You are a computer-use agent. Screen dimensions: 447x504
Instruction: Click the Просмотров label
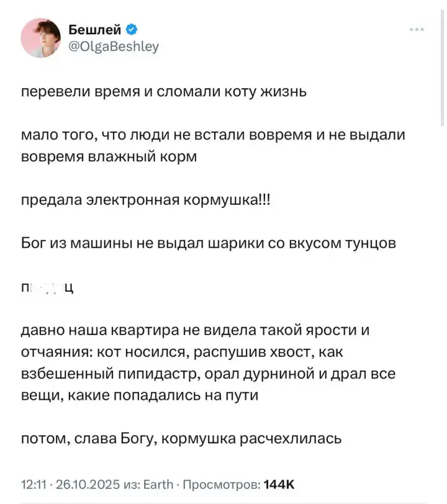[222, 481]
